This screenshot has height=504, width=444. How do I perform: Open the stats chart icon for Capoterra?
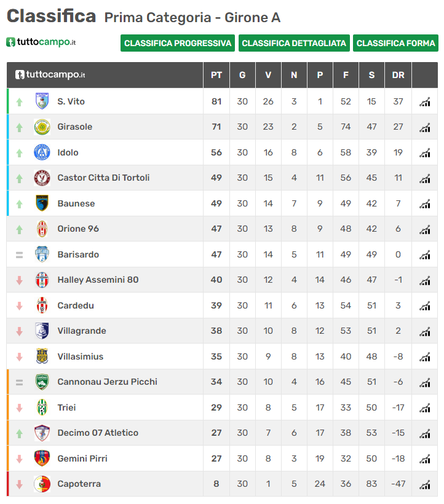[424, 484]
